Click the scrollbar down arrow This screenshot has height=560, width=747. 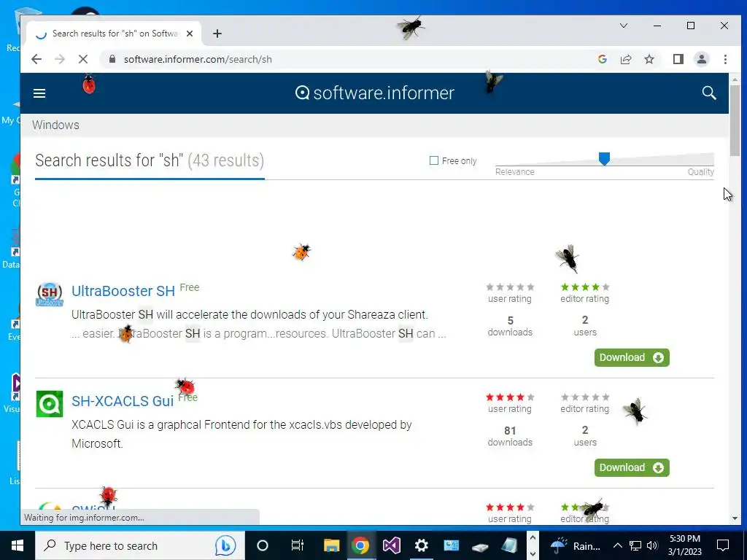tap(735, 518)
